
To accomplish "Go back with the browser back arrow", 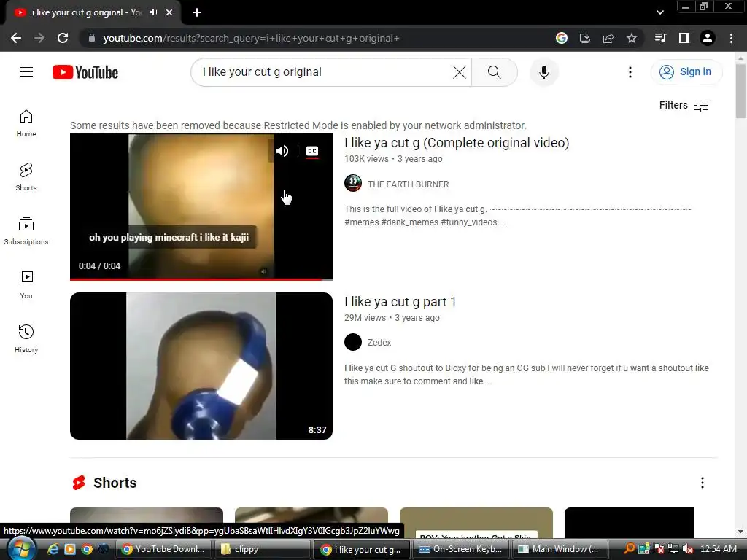I will coord(16,38).
